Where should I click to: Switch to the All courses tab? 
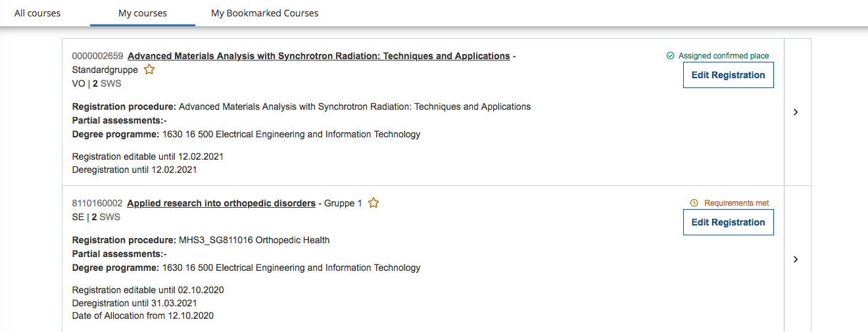37,13
